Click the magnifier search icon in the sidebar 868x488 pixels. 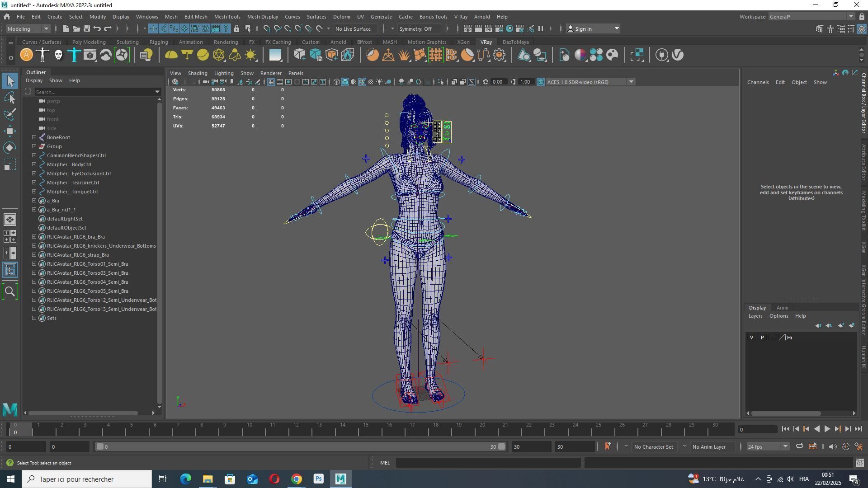point(10,291)
